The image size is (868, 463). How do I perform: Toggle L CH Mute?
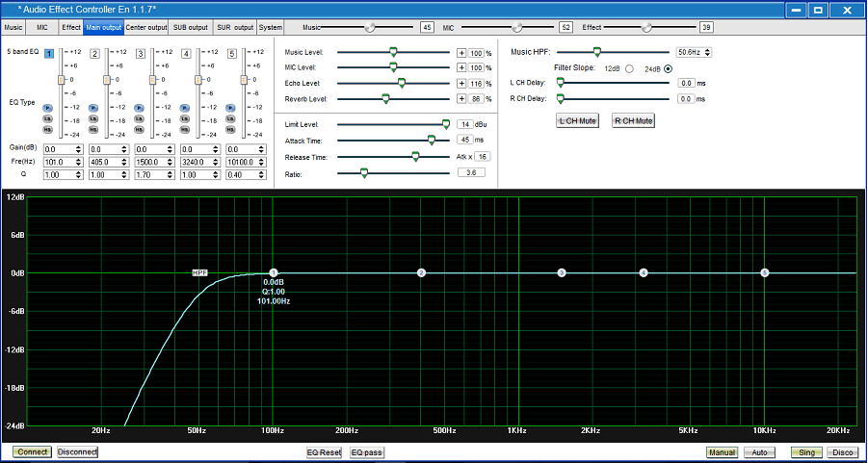(x=578, y=120)
